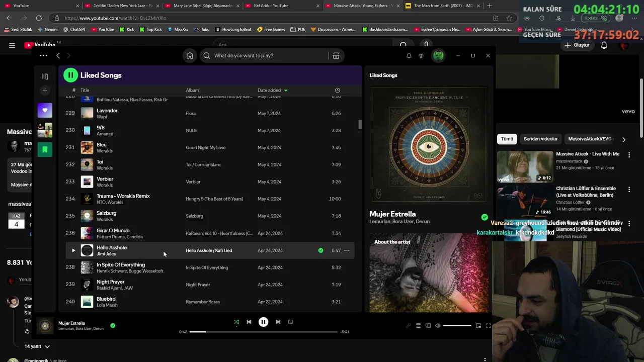Skip to next track

(278, 322)
